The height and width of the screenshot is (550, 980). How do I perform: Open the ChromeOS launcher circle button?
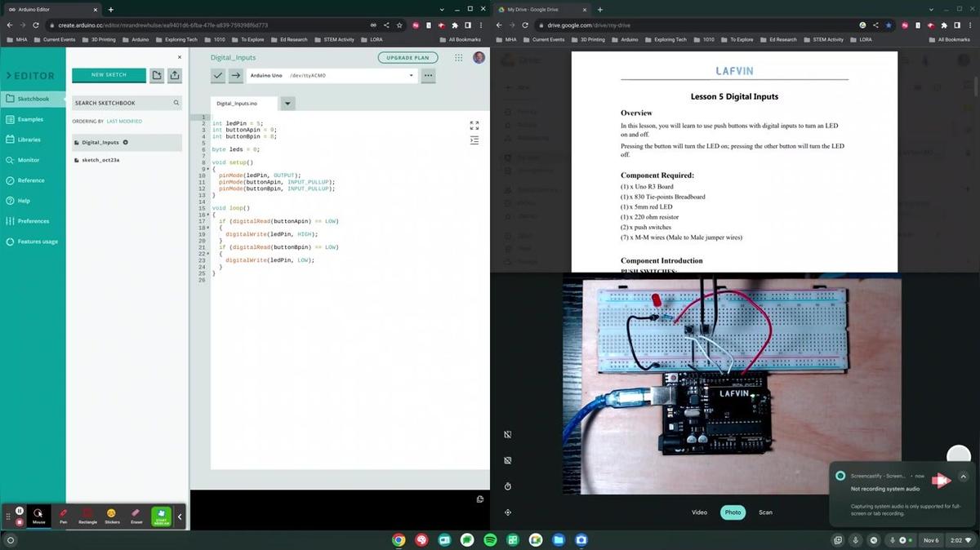click(11, 540)
